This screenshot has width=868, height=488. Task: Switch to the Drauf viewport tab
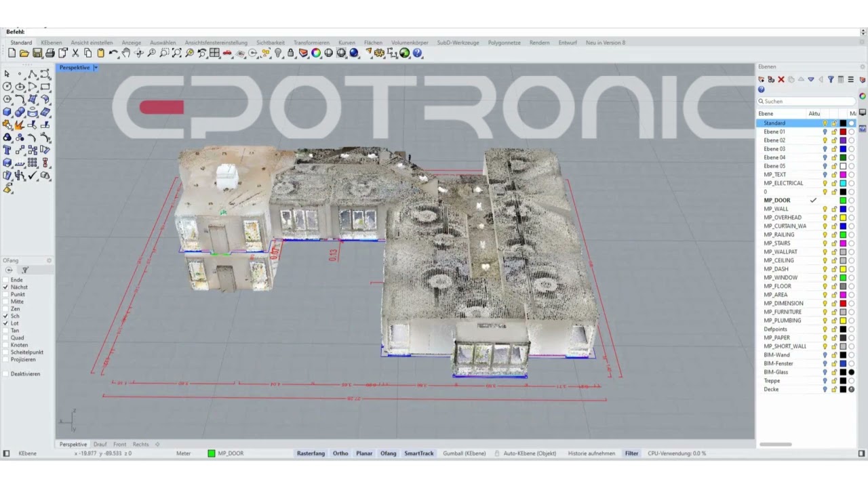coord(100,445)
